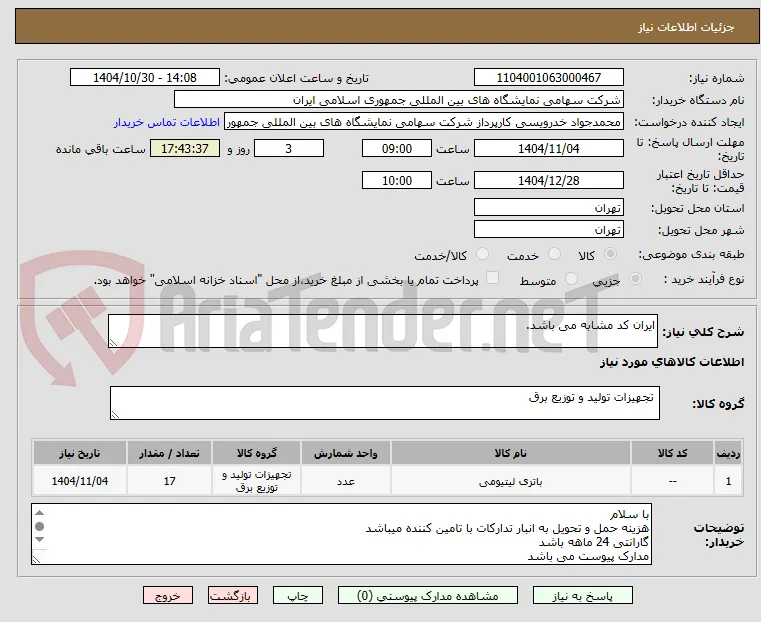This screenshot has width=761, height=622.
Task: Click the چاپ print button
Action: tap(298, 595)
